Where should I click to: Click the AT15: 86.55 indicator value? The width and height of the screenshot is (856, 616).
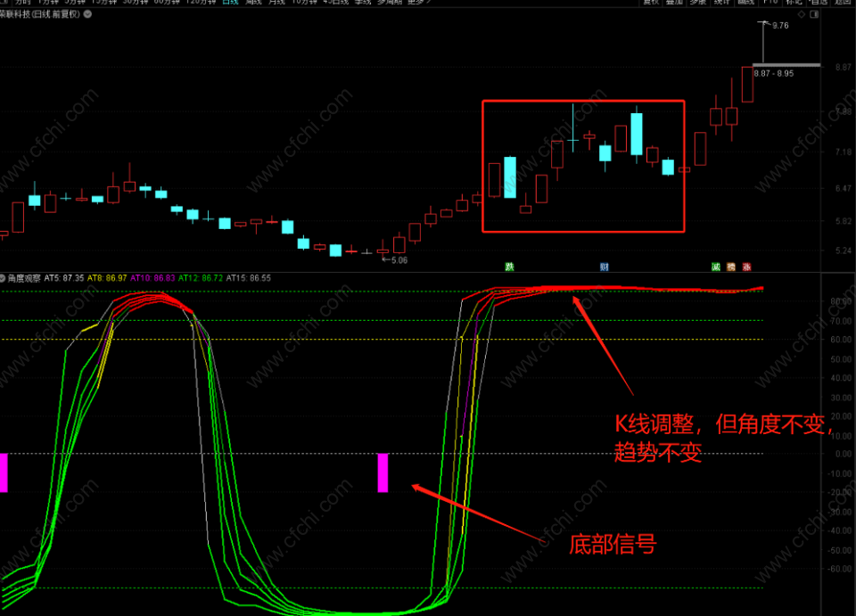point(249,278)
